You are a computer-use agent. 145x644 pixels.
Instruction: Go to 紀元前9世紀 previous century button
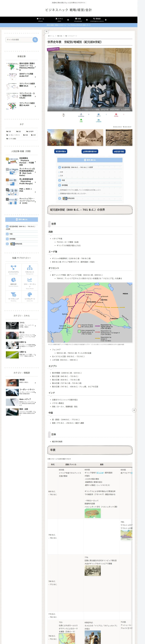[61, 151]
